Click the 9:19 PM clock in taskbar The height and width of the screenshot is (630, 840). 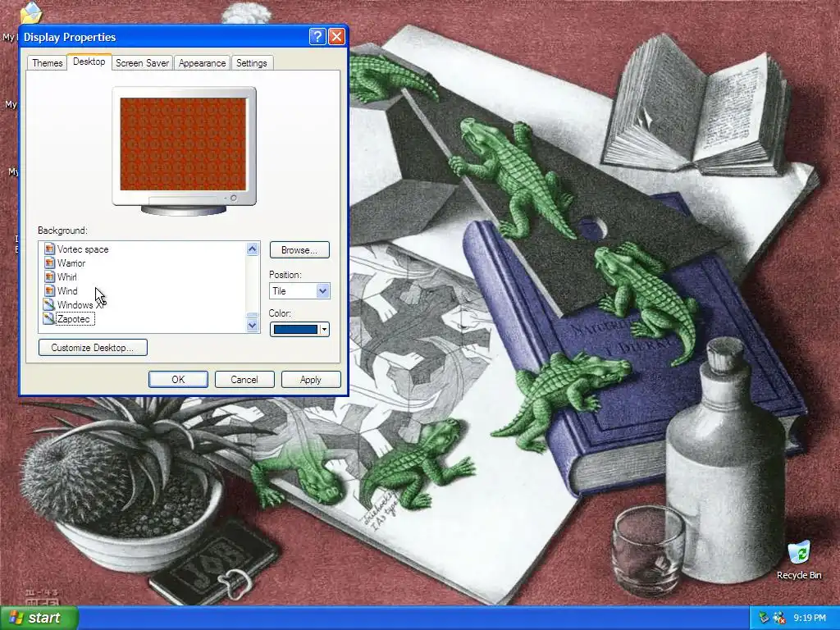tap(810, 618)
